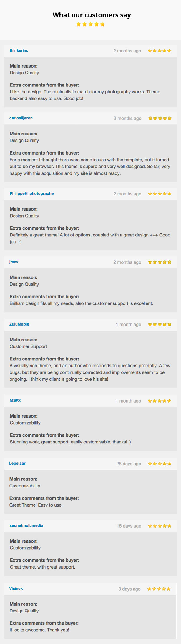
Task: Click the '28 days ago' timestamp
Action: (129, 464)
